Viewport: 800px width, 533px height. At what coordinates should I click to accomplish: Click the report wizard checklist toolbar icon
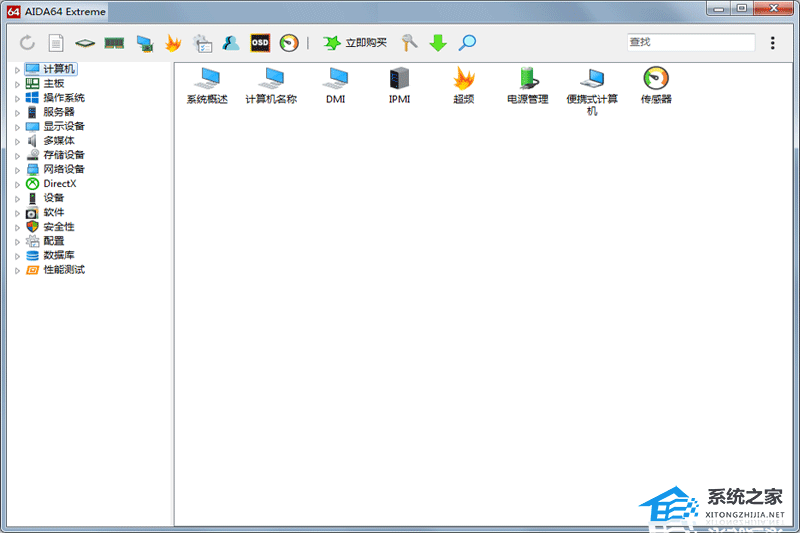[x=203, y=43]
